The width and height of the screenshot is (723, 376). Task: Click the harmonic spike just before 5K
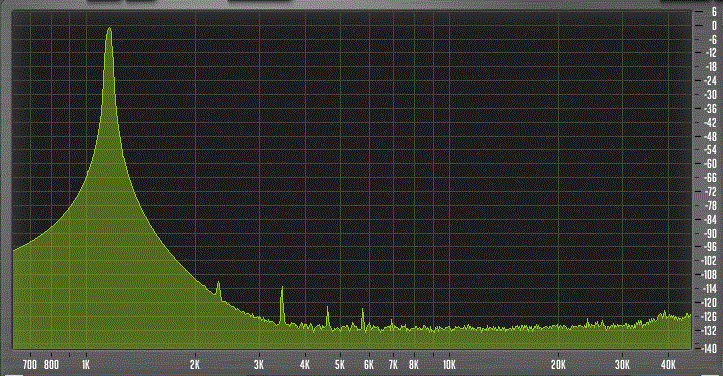(328, 317)
